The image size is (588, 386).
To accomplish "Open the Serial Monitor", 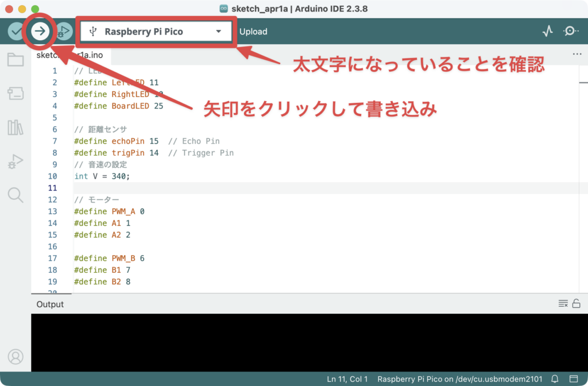I will (x=571, y=32).
